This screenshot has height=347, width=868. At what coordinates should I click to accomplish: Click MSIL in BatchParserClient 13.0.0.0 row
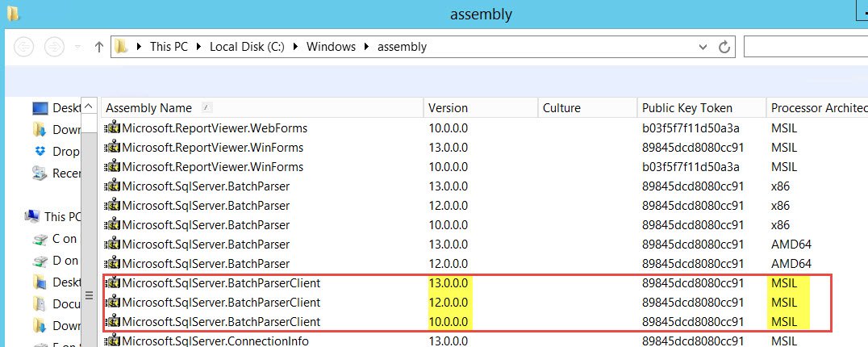pos(784,283)
